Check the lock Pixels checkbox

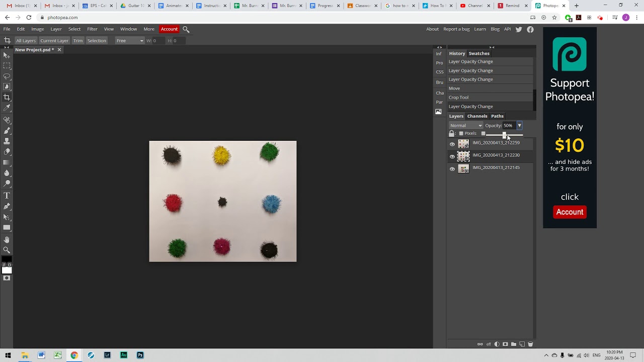[461, 134]
